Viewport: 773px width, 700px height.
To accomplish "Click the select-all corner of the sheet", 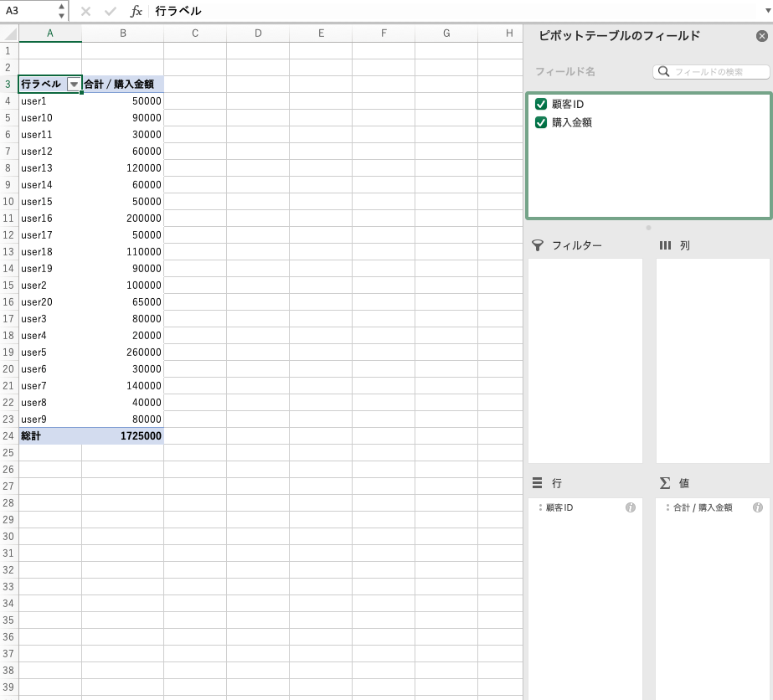I will click(9, 33).
